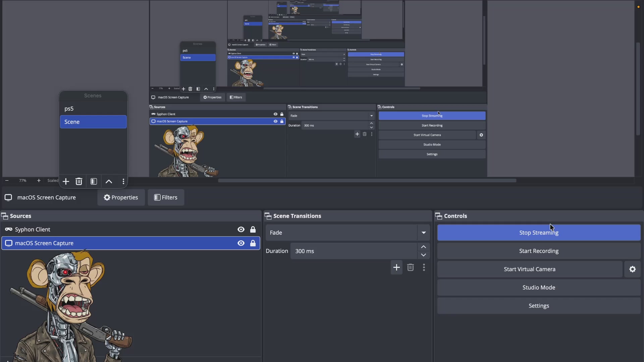Toggle visibility of Syphon Client source
The image size is (644, 362).
(241, 230)
